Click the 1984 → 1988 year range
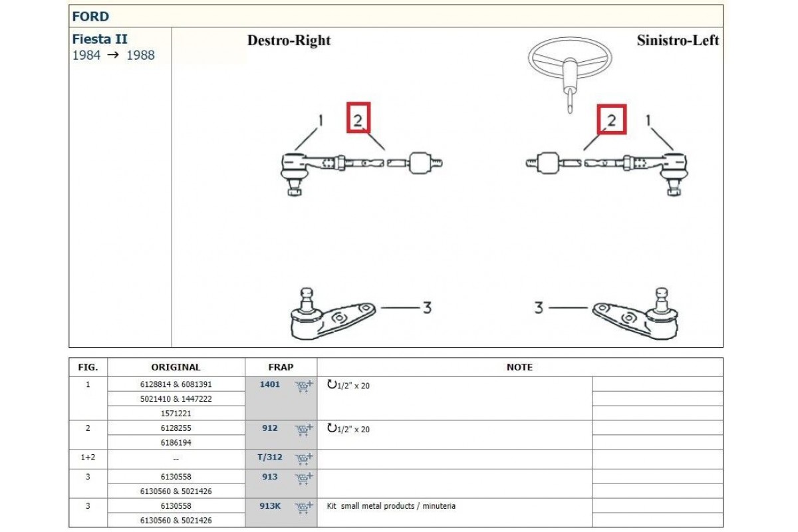Screen dimensions: 798x532 [x=113, y=55]
